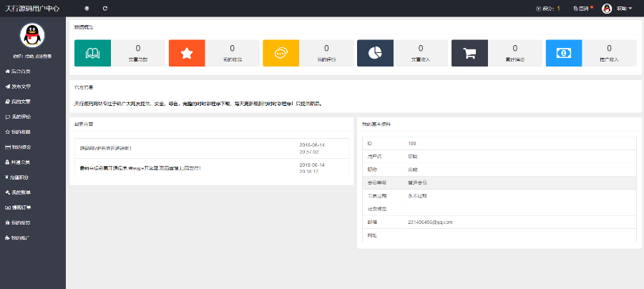Click the refresh icon in top bar
This screenshot has height=289, width=644.
105,9
